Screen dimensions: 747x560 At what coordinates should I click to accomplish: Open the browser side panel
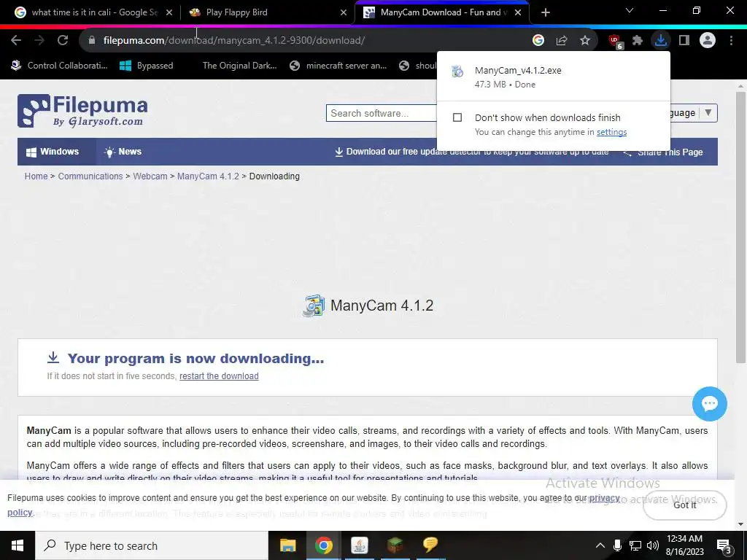[x=684, y=41]
